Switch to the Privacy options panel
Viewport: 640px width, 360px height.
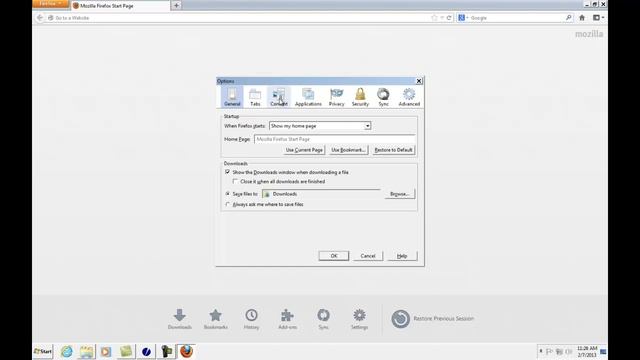click(337, 97)
